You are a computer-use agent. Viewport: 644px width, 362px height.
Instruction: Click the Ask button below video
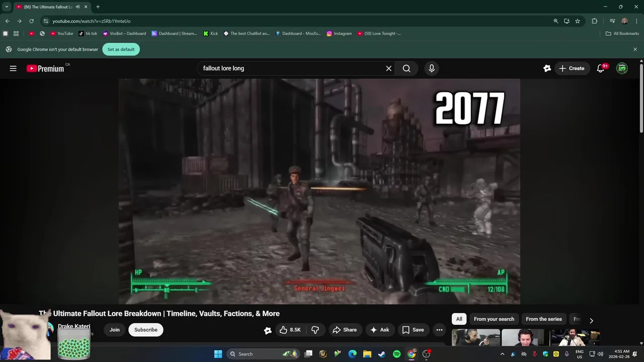coord(380,330)
